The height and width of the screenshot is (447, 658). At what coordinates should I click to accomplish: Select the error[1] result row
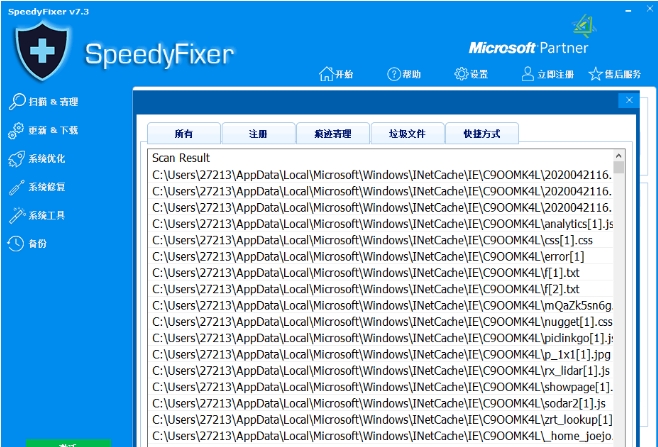[x=381, y=256]
